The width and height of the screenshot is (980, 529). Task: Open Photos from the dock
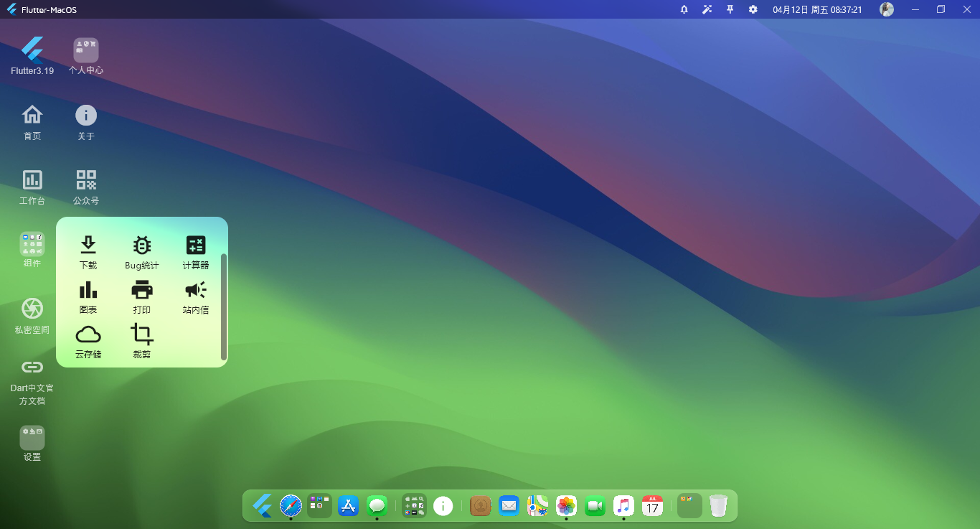(566, 506)
